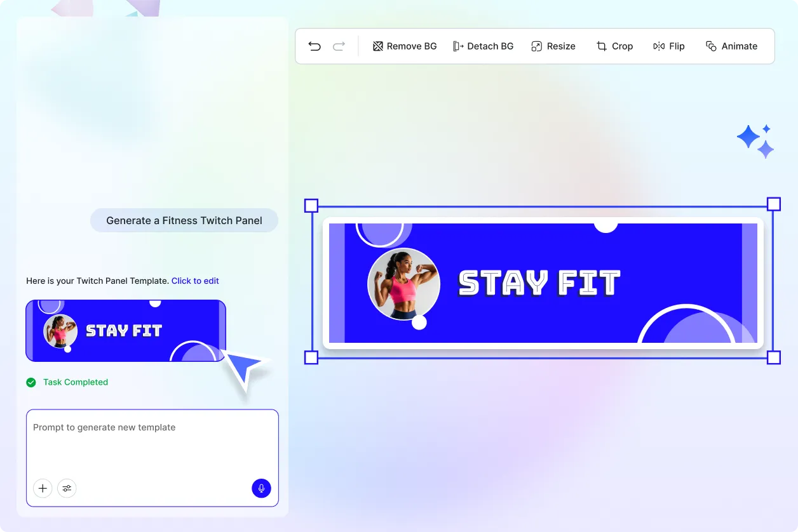Select the top-left selection handle on canvas

[x=311, y=205]
